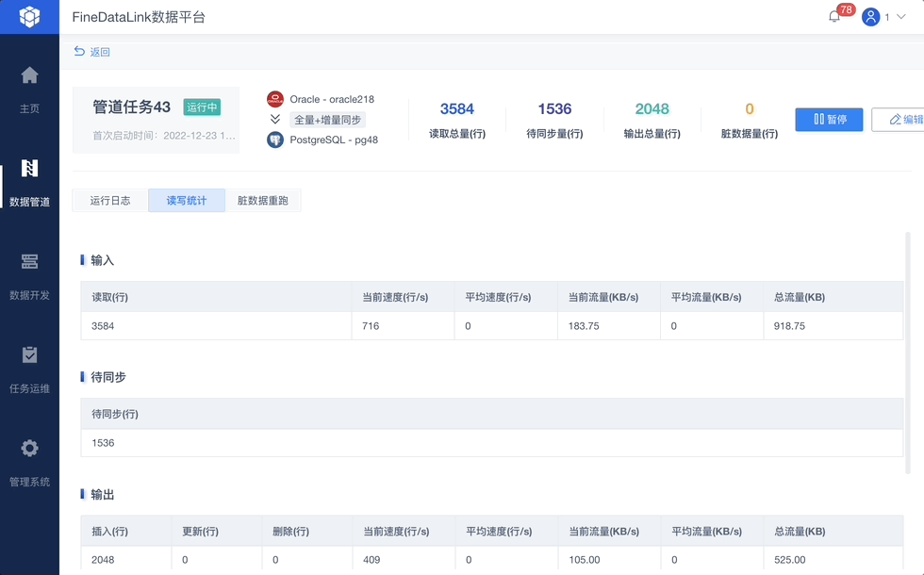Viewport: 924px width, 575px height.
Task: Click the 管道任务43 title
Action: click(x=131, y=107)
